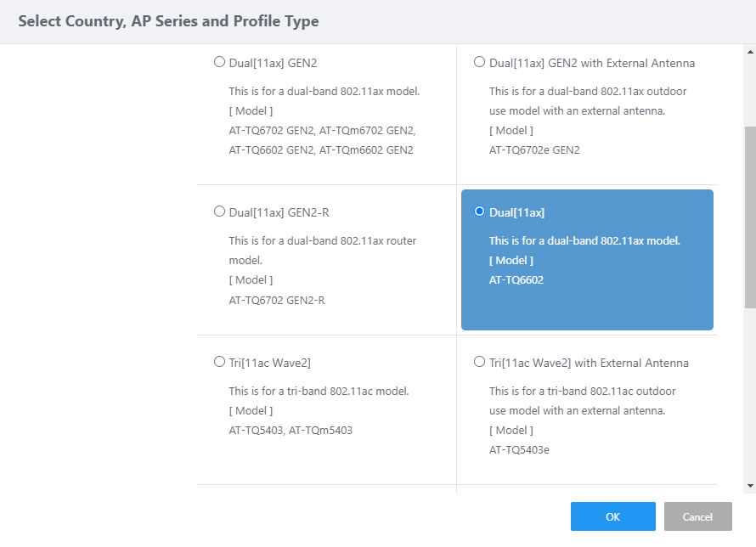Choose Dual[11ax] GEN2 with External Antenna radio

[x=480, y=62]
